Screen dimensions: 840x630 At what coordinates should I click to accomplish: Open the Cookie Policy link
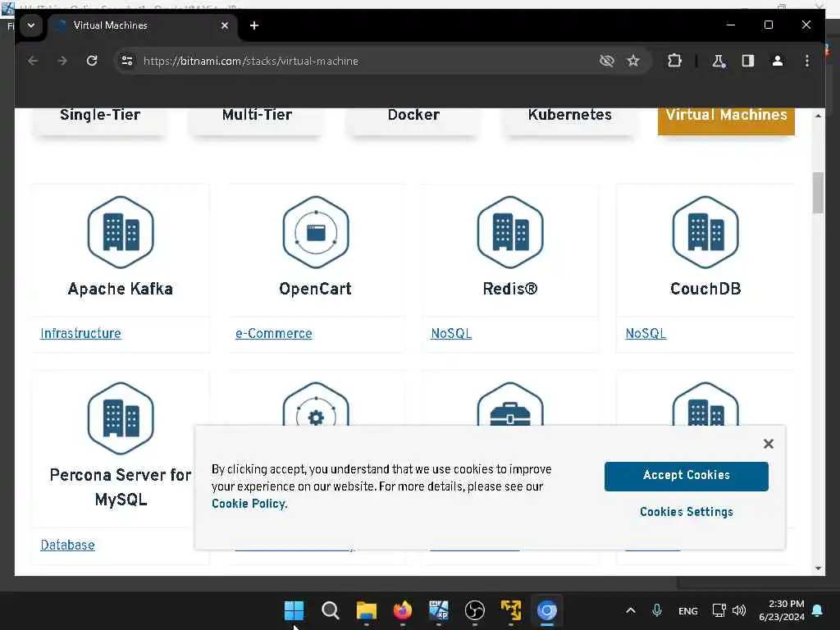249,504
